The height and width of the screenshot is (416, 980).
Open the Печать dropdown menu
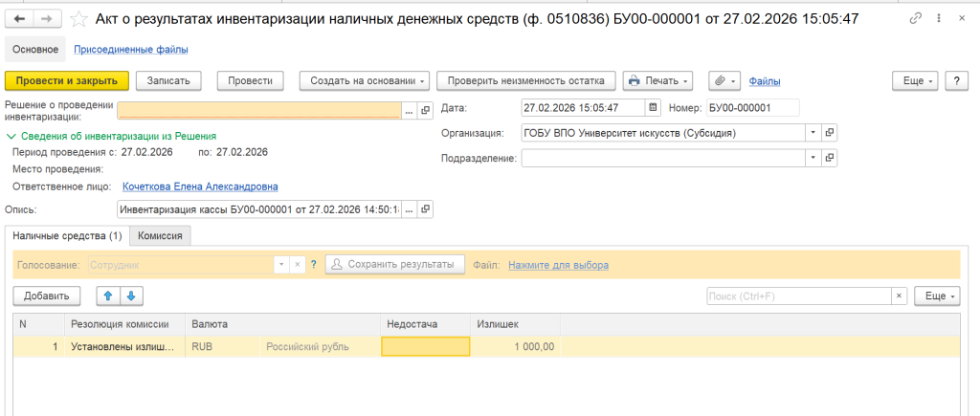tap(658, 81)
